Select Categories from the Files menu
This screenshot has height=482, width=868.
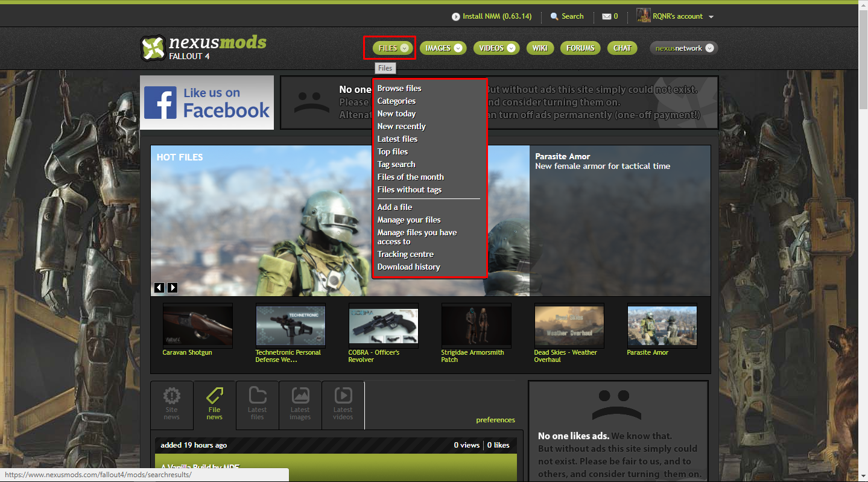(396, 101)
